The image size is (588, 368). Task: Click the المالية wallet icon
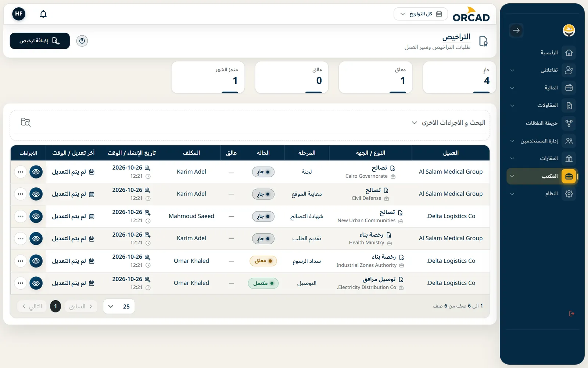click(x=569, y=88)
